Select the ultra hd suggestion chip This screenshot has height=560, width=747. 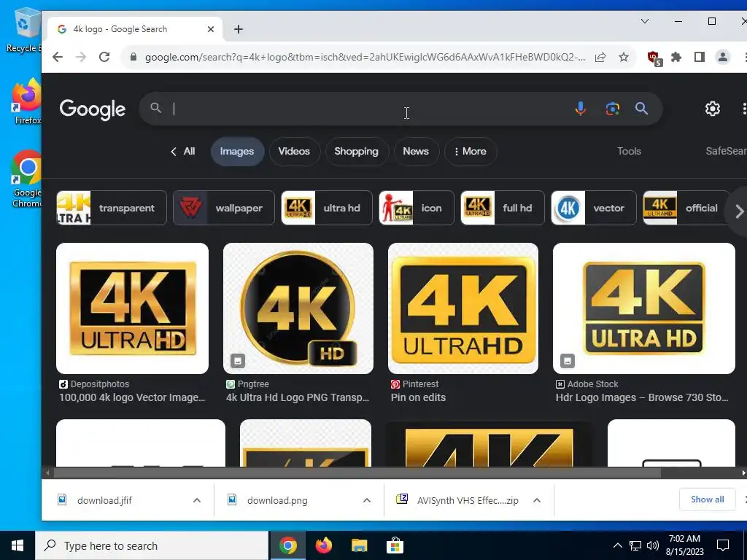[x=327, y=208]
